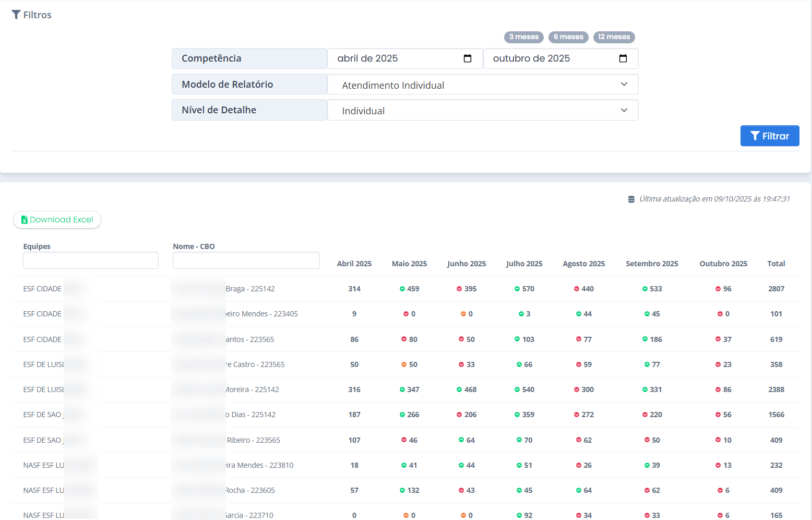Expand the Nível de Detalhe dropdown

point(482,110)
